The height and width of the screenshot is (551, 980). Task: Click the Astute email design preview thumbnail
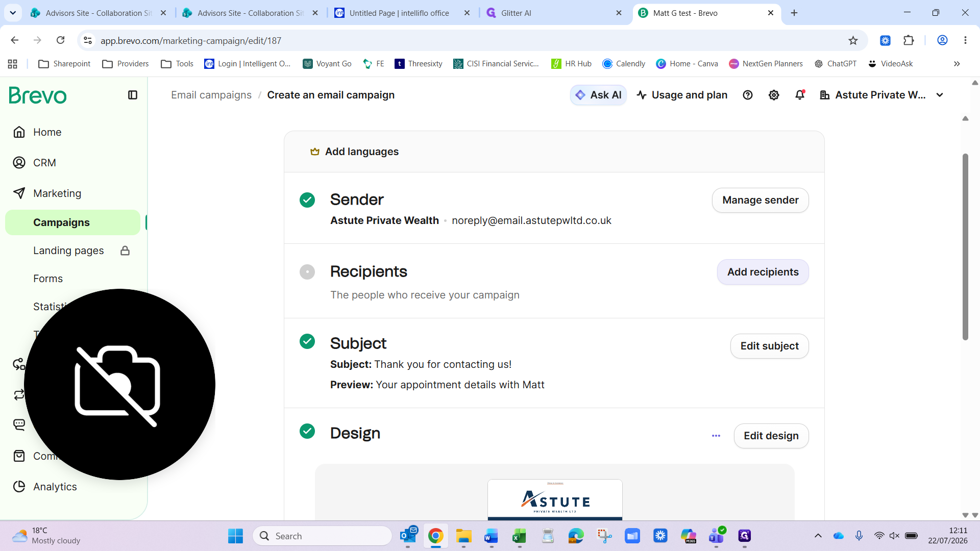(x=555, y=499)
